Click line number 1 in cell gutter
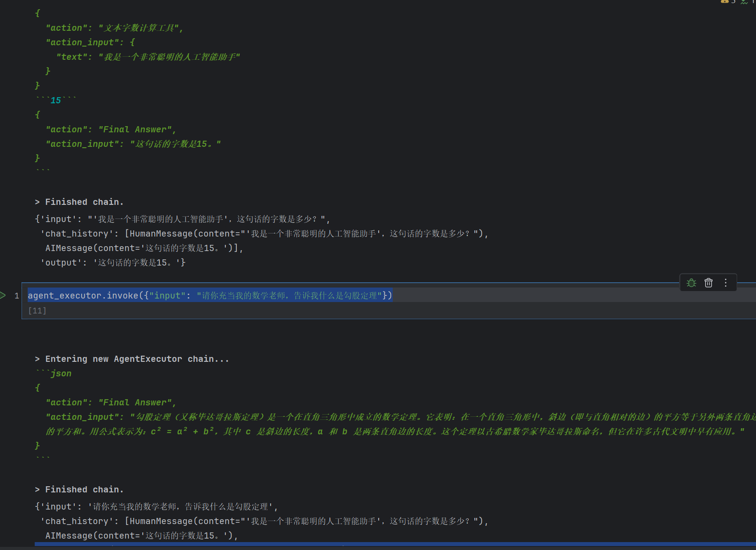Screen dimensions: 756x550 [x=17, y=295]
